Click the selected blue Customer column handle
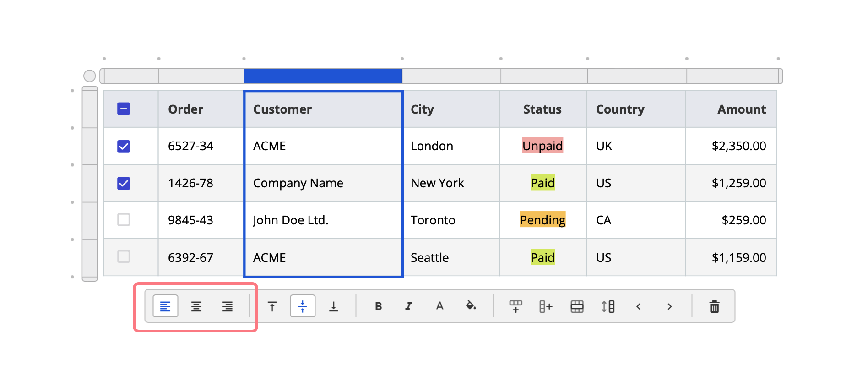868x392 pixels. 323,76
